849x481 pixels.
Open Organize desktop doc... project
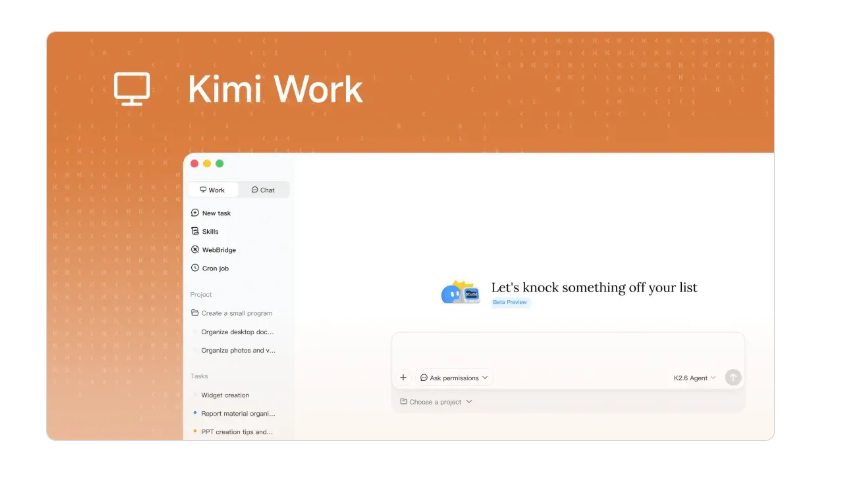point(237,332)
